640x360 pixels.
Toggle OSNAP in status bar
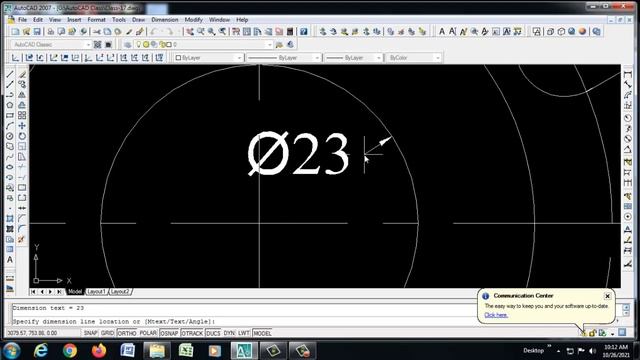(169, 333)
